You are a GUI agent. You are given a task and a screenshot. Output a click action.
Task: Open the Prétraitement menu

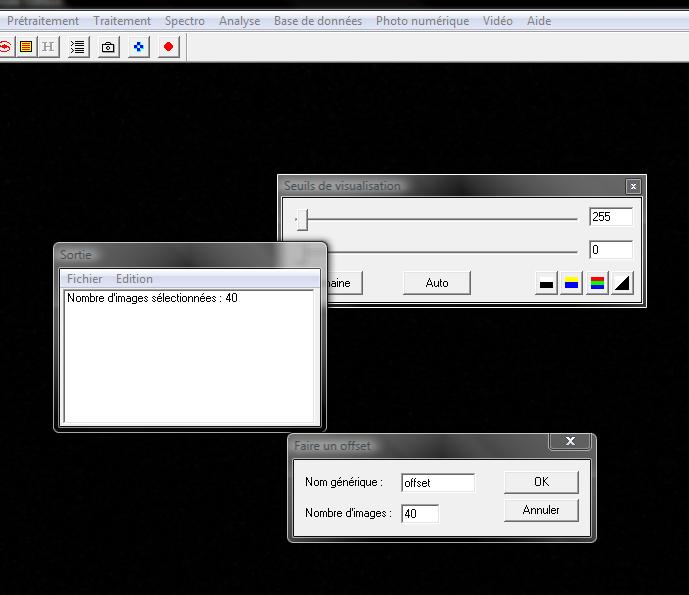(43, 21)
